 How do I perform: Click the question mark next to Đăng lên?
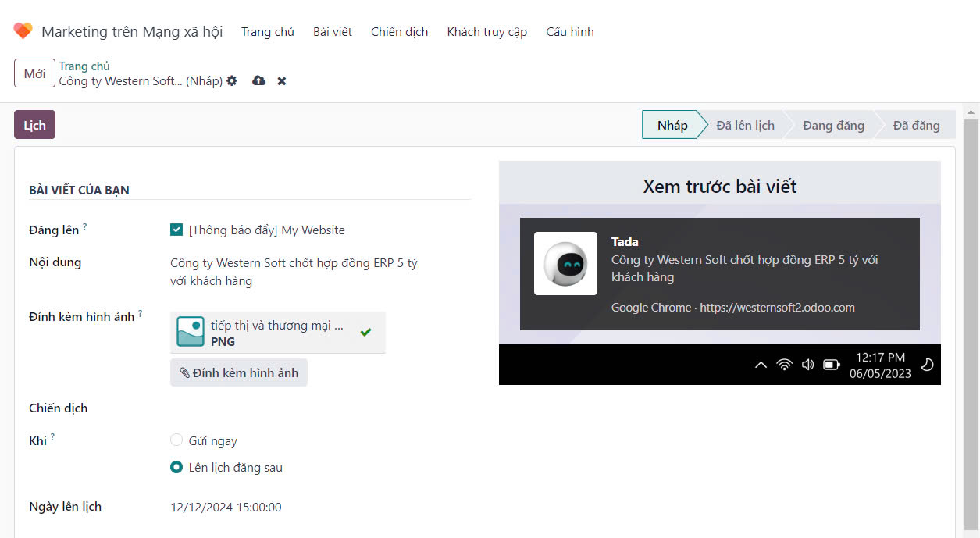(85, 227)
